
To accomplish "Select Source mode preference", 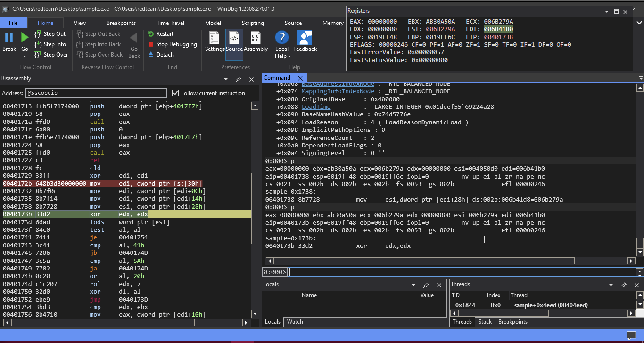I will (234, 45).
